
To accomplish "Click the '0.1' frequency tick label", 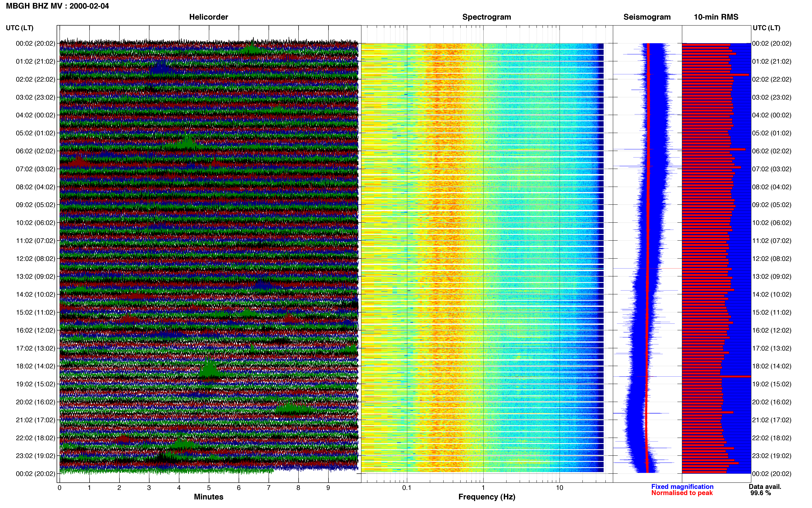I will (407, 488).
